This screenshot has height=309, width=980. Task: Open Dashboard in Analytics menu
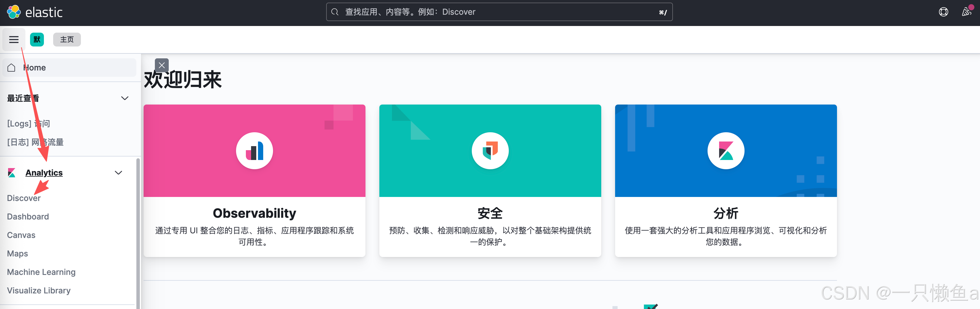[x=28, y=217]
